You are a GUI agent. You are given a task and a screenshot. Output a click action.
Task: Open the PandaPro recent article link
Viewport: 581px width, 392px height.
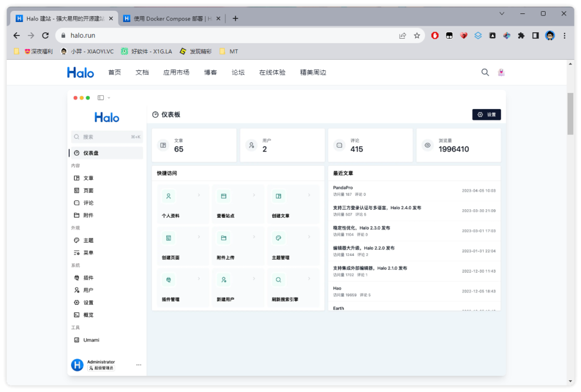pos(343,188)
